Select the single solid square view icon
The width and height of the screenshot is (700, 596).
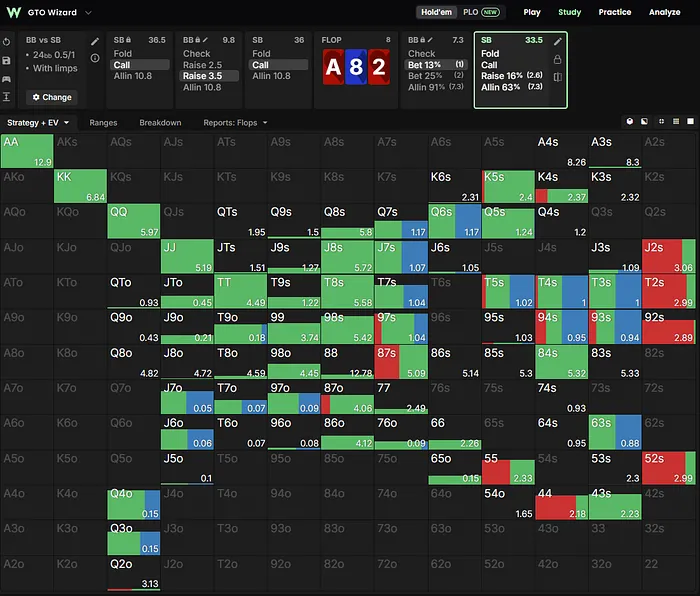tap(690, 121)
